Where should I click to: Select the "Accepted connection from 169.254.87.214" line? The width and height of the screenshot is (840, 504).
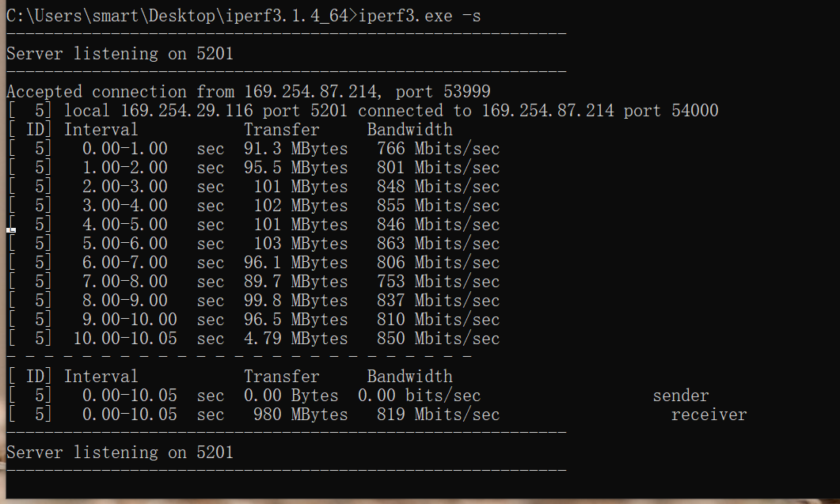(x=194, y=92)
